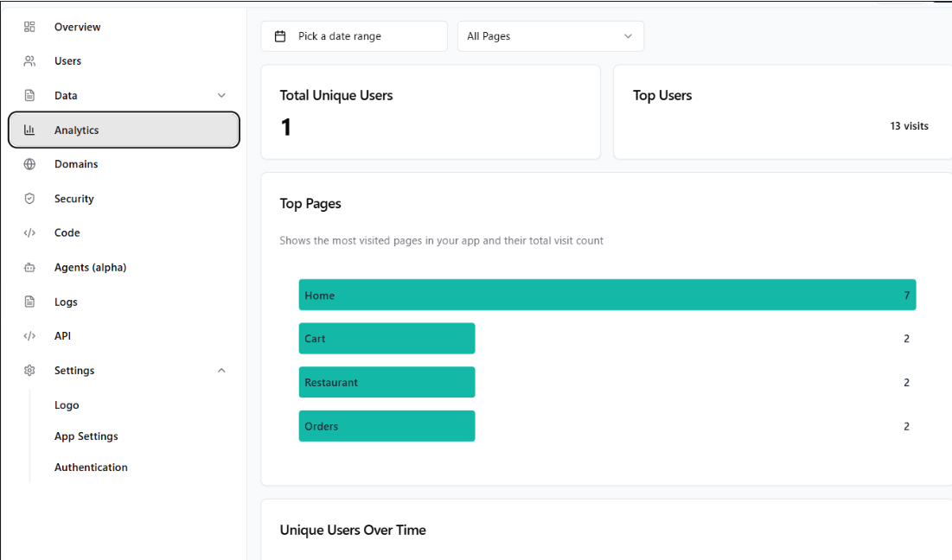Select the Security shield icon

point(29,198)
